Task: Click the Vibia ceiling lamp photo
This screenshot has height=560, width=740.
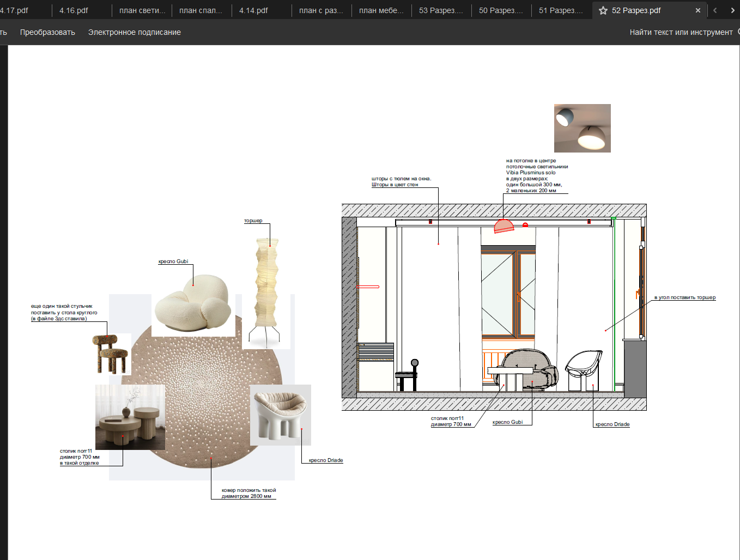Action: (x=582, y=128)
